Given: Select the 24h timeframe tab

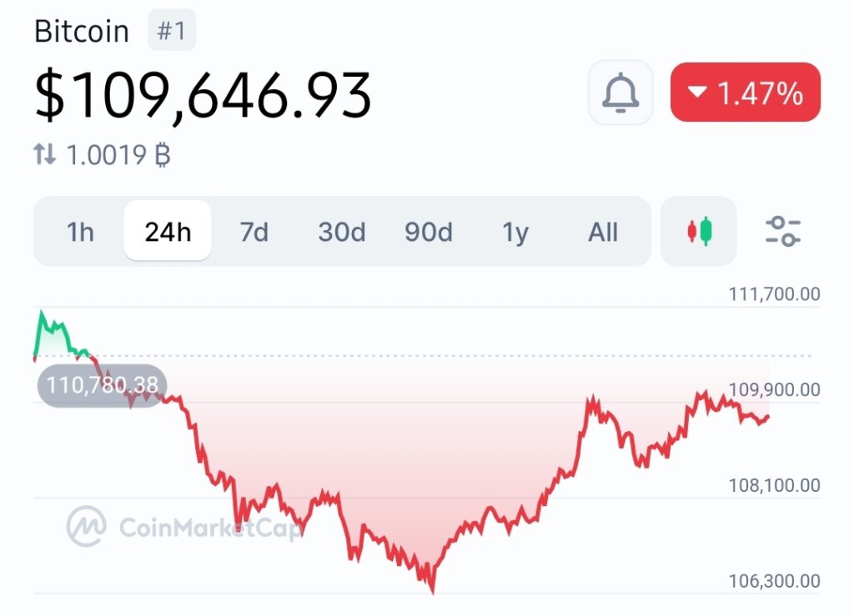Looking at the screenshot, I should (168, 232).
